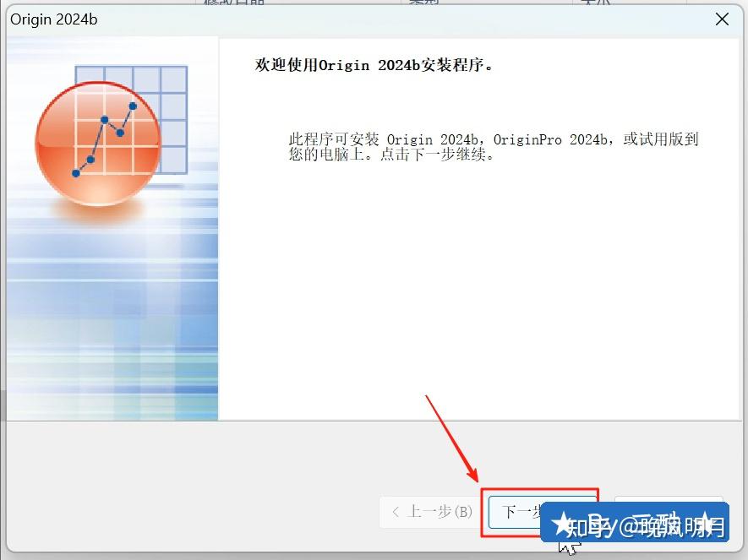The width and height of the screenshot is (748, 560).
Task: Click the 上一步(B) back button
Action: click(x=428, y=512)
